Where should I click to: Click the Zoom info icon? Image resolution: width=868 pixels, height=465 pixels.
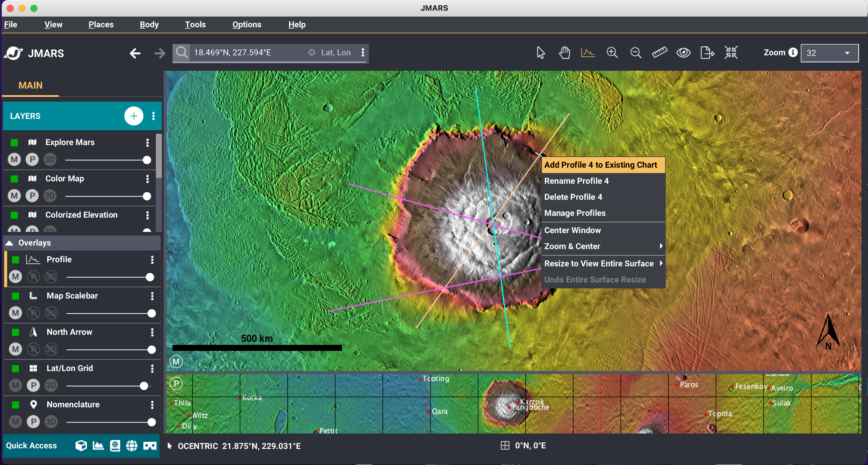click(x=793, y=53)
